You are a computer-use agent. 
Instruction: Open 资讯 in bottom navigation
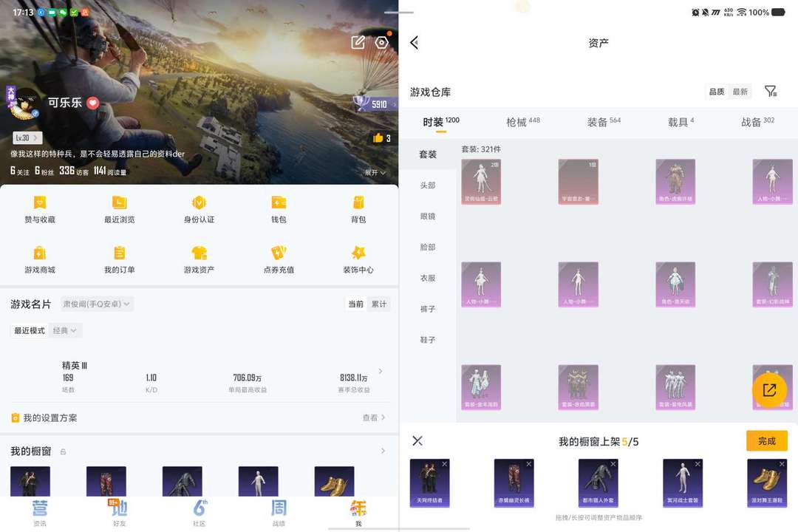tap(40, 512)
